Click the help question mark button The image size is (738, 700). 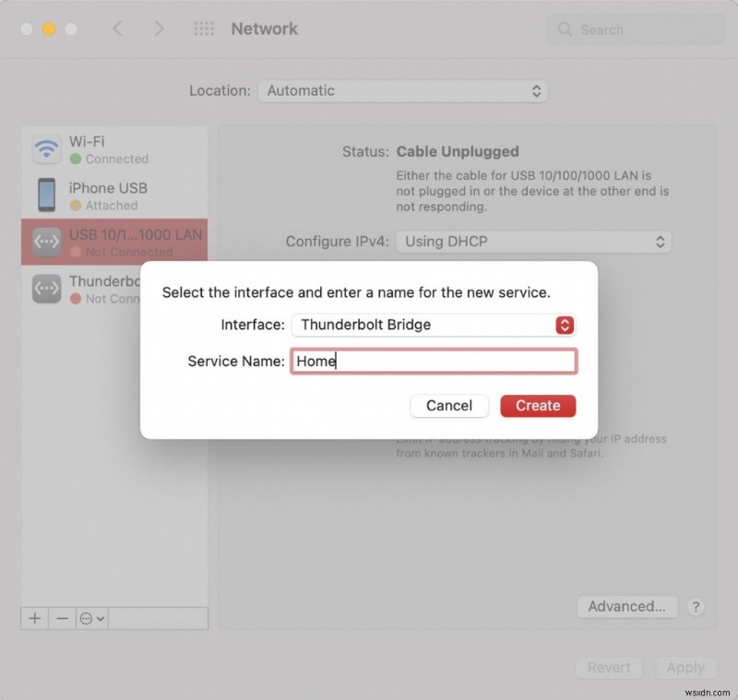(696, 607)
